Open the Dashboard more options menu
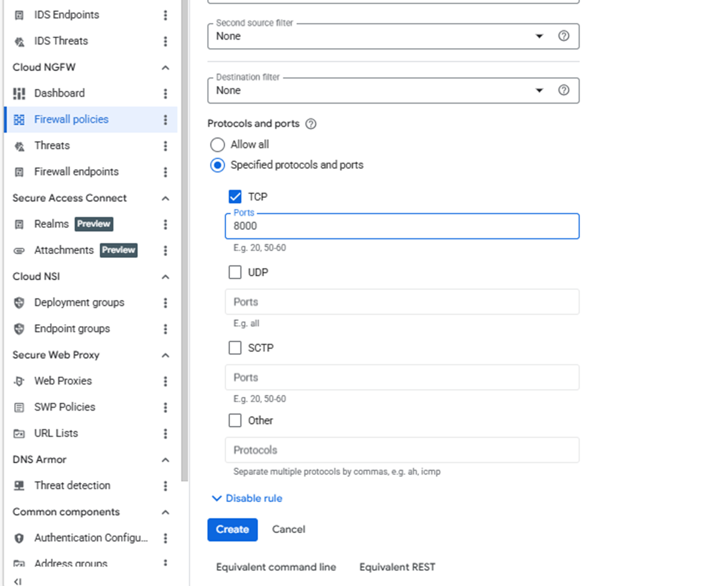This screenshot has width=728, height=586. click(165, 93)
